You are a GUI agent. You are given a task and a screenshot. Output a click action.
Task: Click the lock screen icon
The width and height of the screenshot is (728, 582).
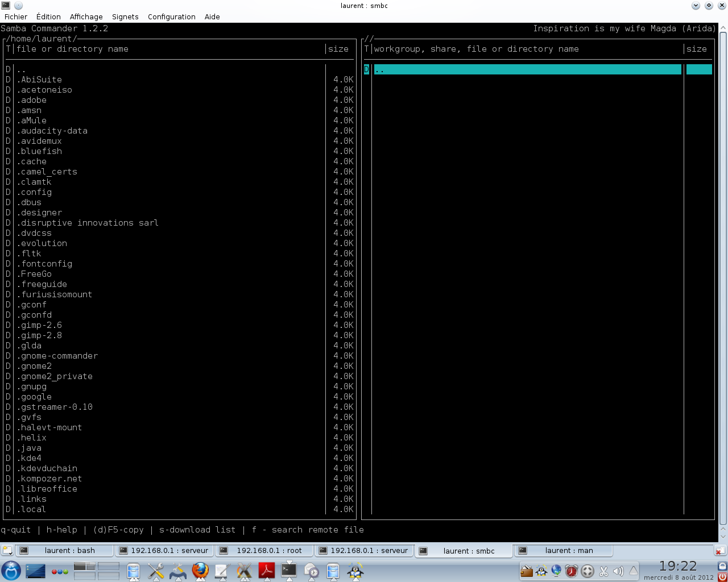(722, 566)
